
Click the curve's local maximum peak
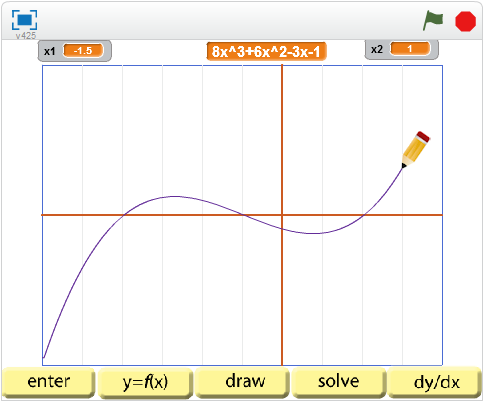coord(175,196)
